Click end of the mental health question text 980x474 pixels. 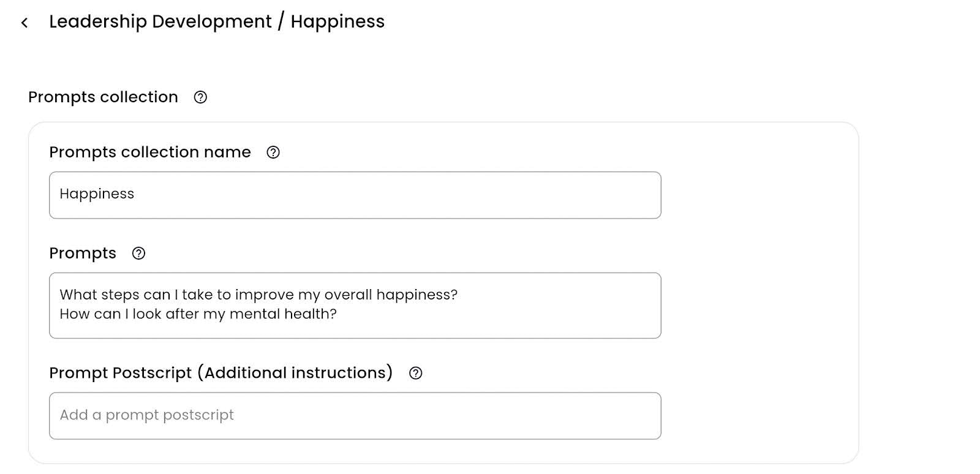pyautogui.click(x=337, y=314)
